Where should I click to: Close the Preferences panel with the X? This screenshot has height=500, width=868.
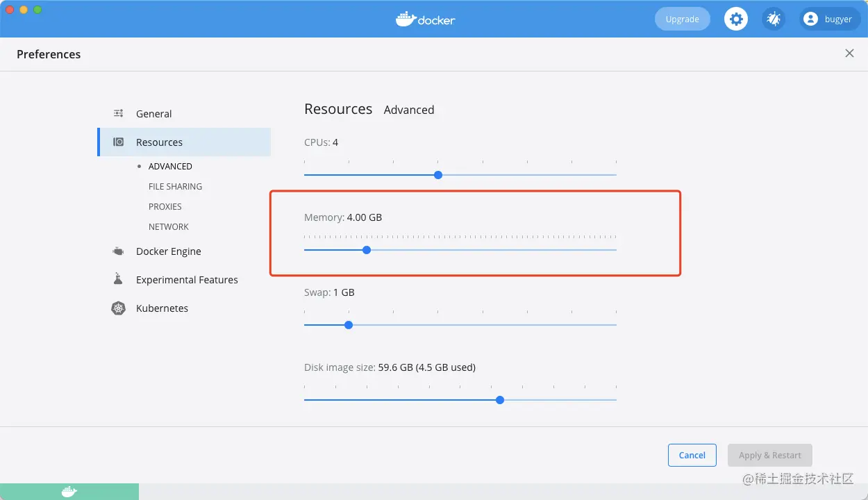[x=849, y=53]
